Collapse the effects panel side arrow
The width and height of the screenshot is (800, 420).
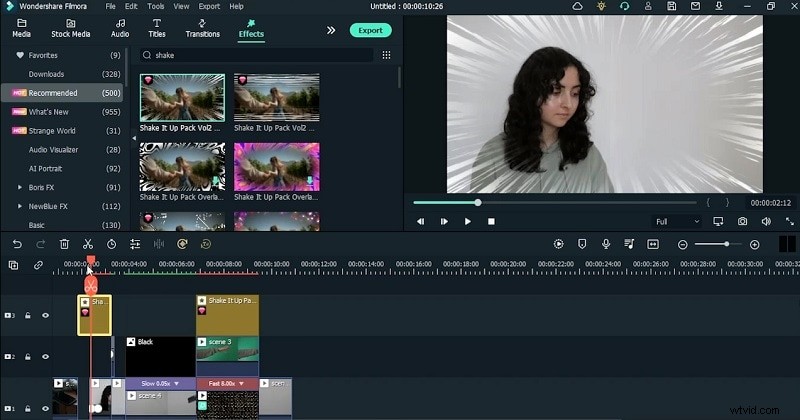pos(134,138)
